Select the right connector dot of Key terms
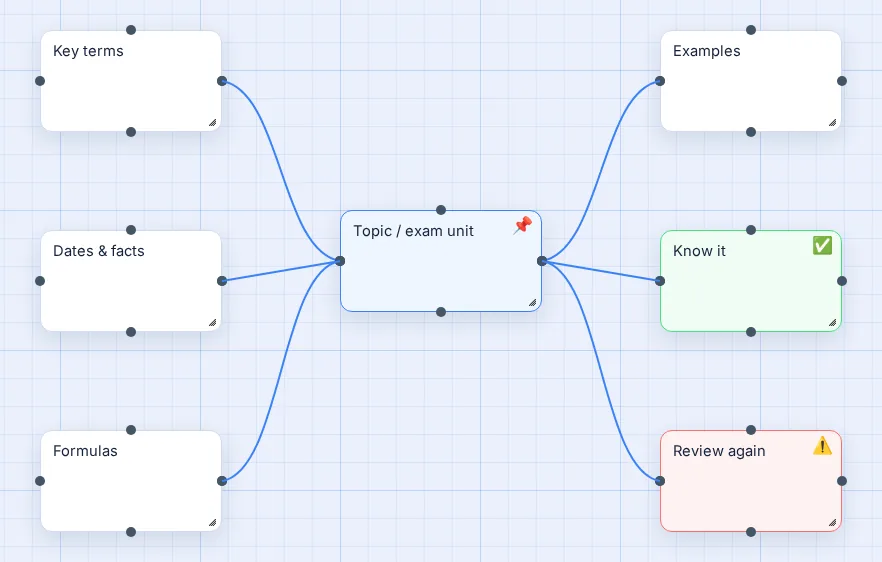The image size is (882, 562). tap(222, 81)
